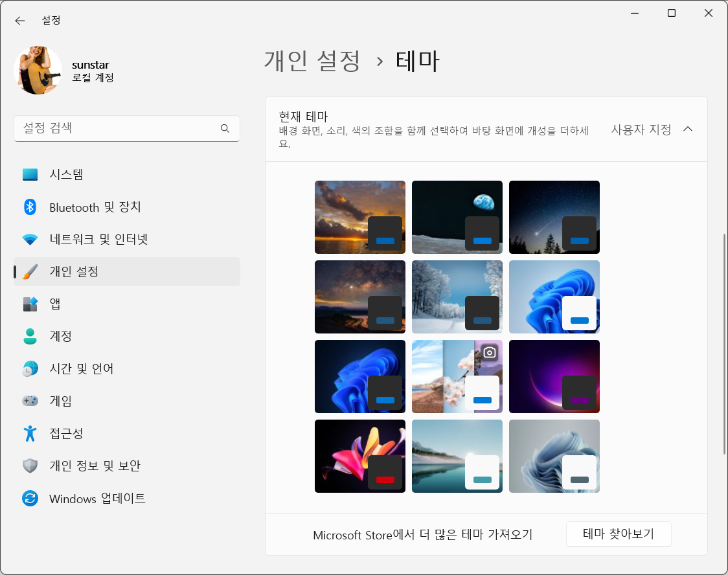Collapse the 현재 테마 section chevron

point(688,129)
